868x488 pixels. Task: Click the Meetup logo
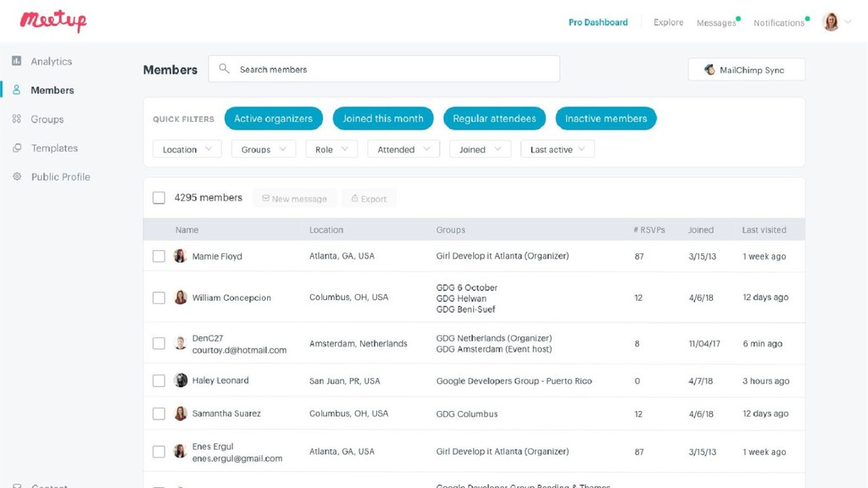53,21
